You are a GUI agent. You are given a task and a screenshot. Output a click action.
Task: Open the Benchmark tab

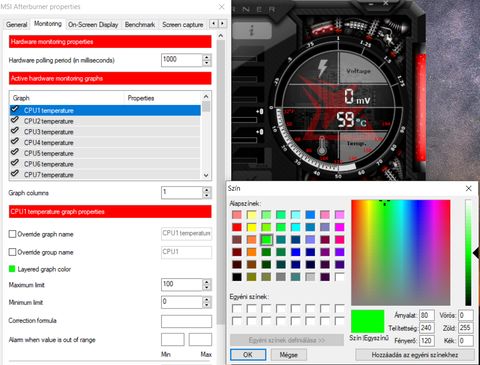click(140, 24)
